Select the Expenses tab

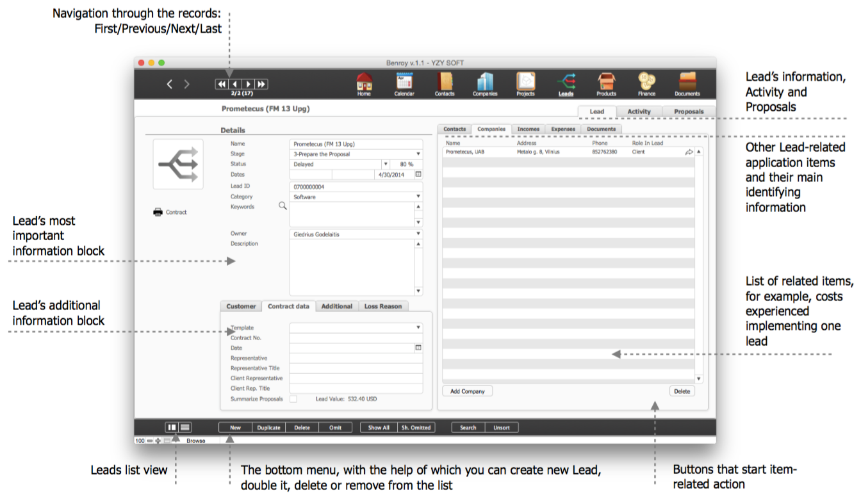tap(563, 129)
